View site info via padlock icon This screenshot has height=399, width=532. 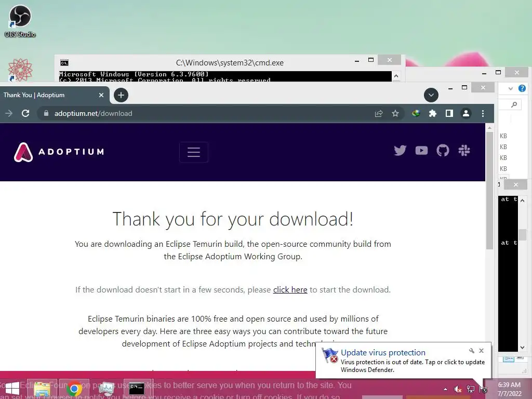tap(46, 113)
